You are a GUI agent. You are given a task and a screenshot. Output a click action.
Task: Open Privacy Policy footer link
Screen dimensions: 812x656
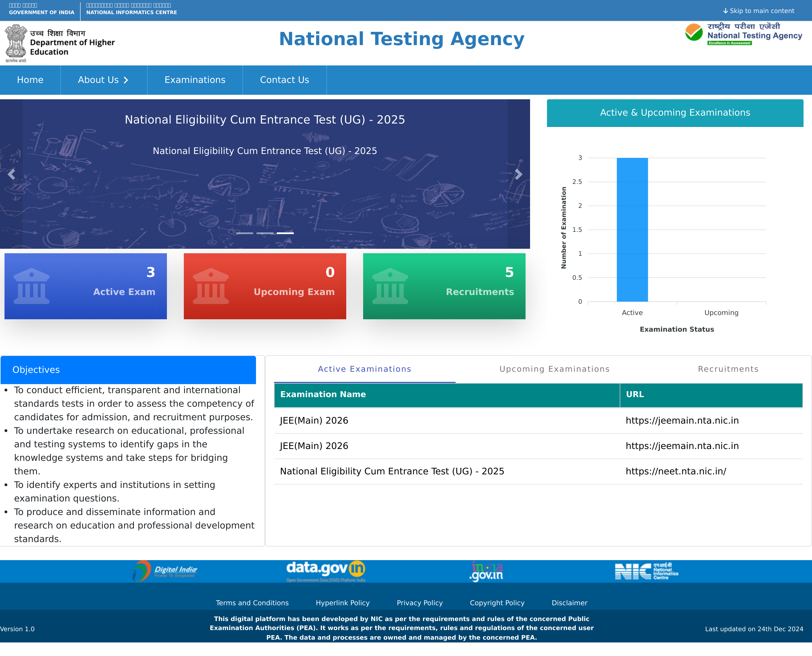click(420, 603)
